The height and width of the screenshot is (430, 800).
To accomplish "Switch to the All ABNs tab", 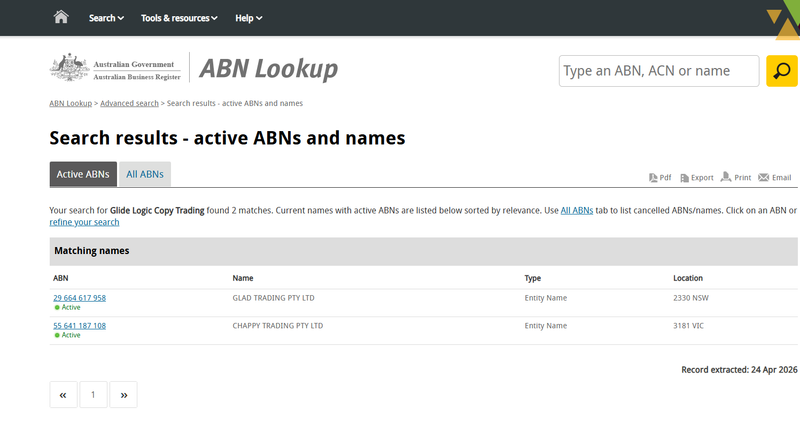I will [x=145, y=174].
